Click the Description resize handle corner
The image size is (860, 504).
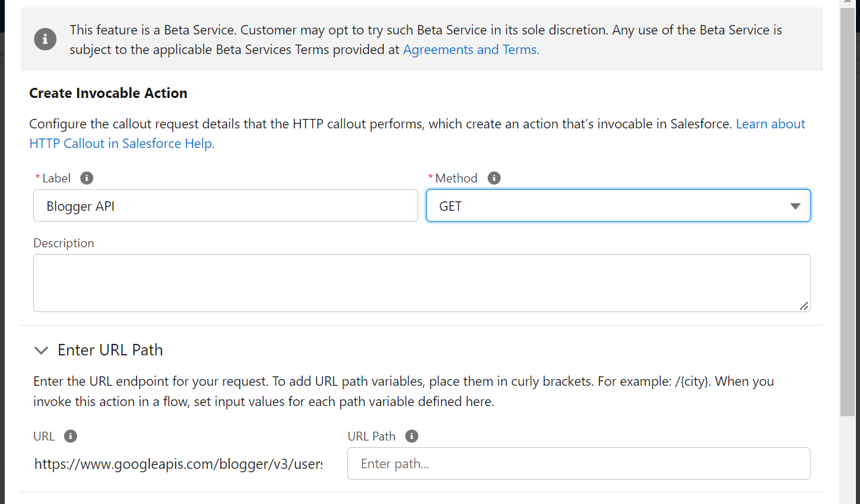(x=804, y=306)
